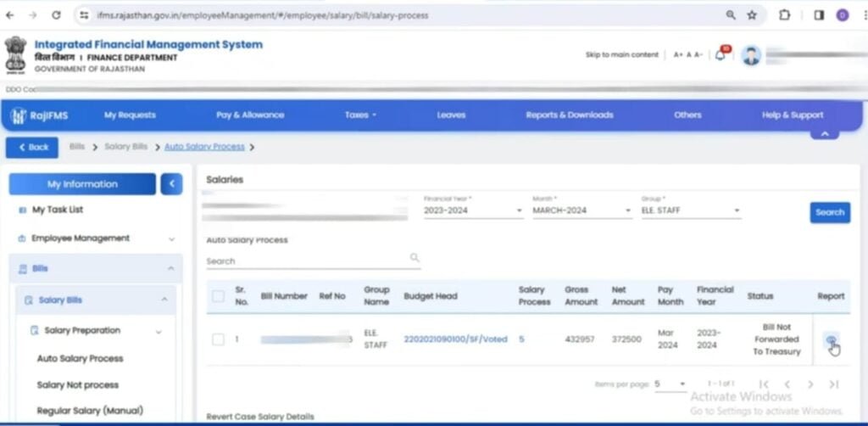Viewport: 868px width, 426px height.
Task: Open user profile avatar in header
Action: click(x=751, y=55)
